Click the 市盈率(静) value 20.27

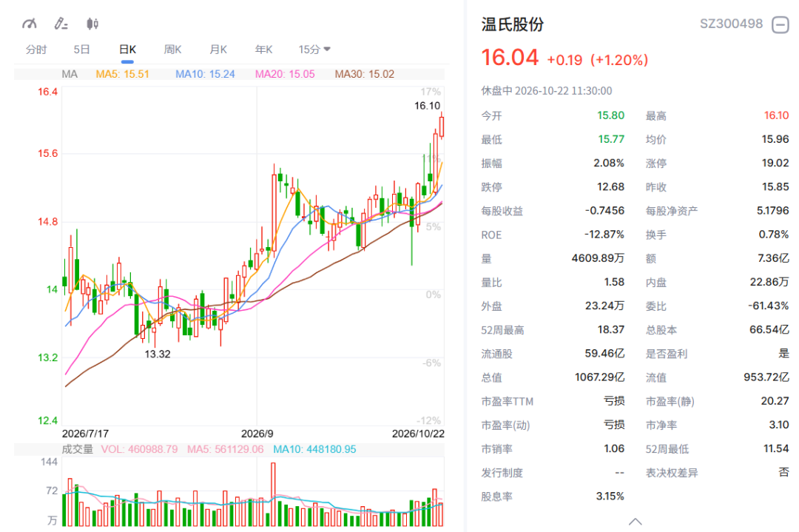pos(775,401)
